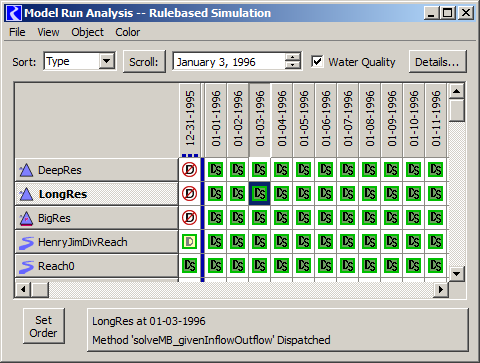This screenshot has height=363, width=480.
Task: Open the Sort Type dropdown
Action: point(107,61)
